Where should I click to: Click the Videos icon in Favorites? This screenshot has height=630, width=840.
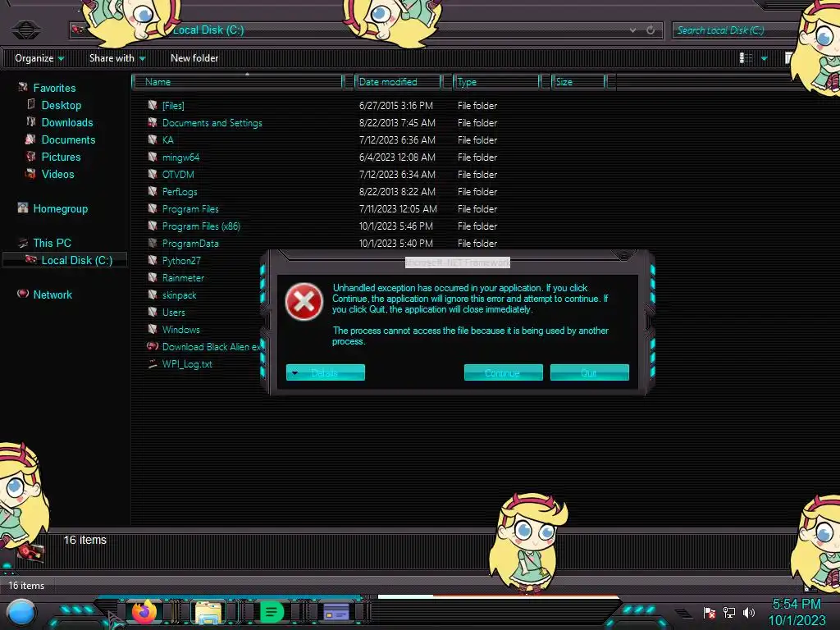tap(31, 174)
